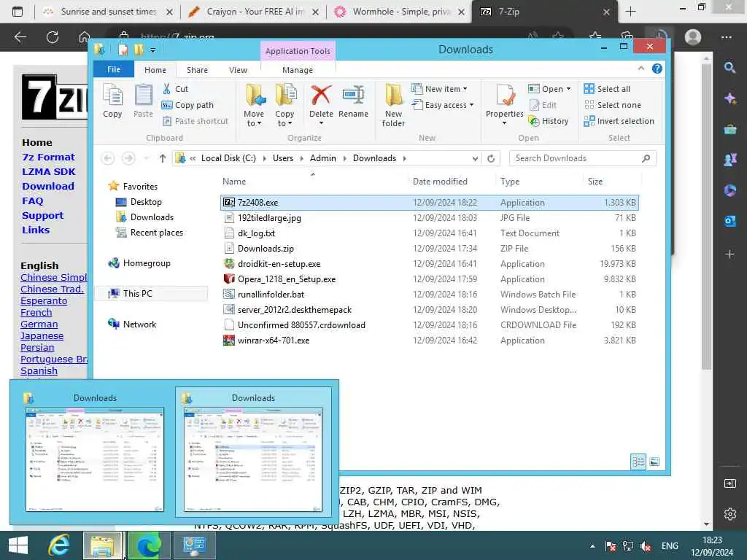Open the Manage ribbon tab
Viewport: 747px width, 560px height.
point(298,70)
